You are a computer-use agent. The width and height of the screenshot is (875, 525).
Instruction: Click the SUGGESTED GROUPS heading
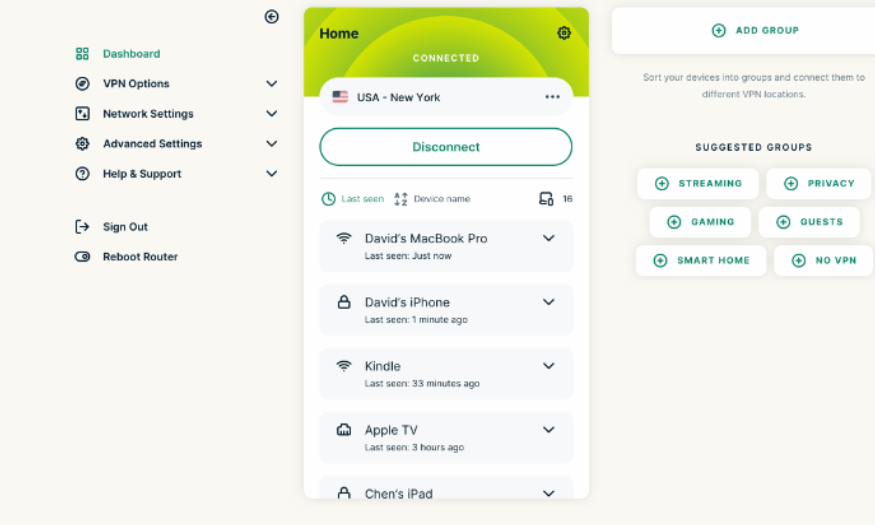(x=753, y=147)
